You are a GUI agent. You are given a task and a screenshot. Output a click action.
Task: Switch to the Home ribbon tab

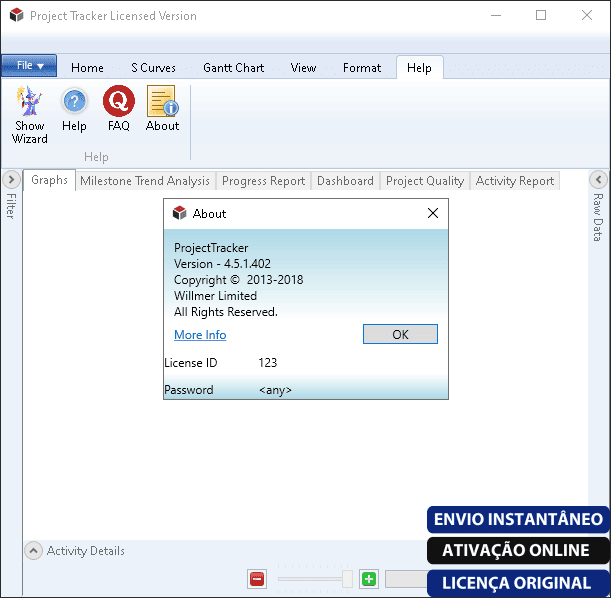pyautogui.click(x=87, y=68)
